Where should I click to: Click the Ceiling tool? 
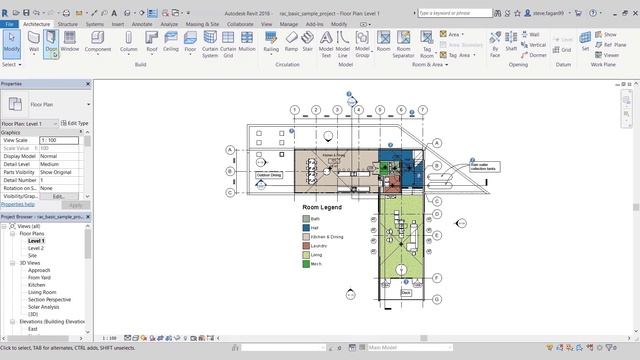click(171, 42)
